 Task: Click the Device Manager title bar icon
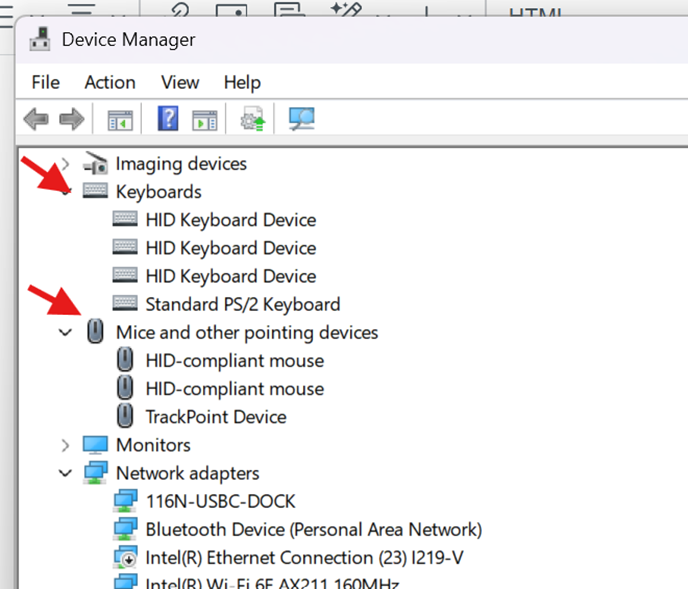41,40
